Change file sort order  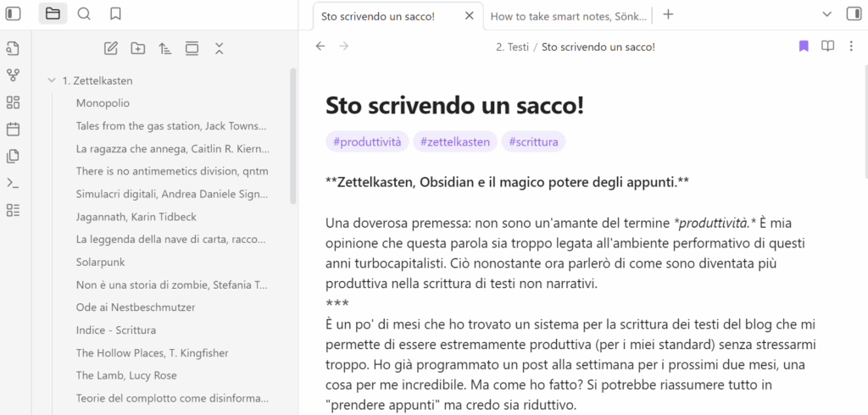[164, 48]
